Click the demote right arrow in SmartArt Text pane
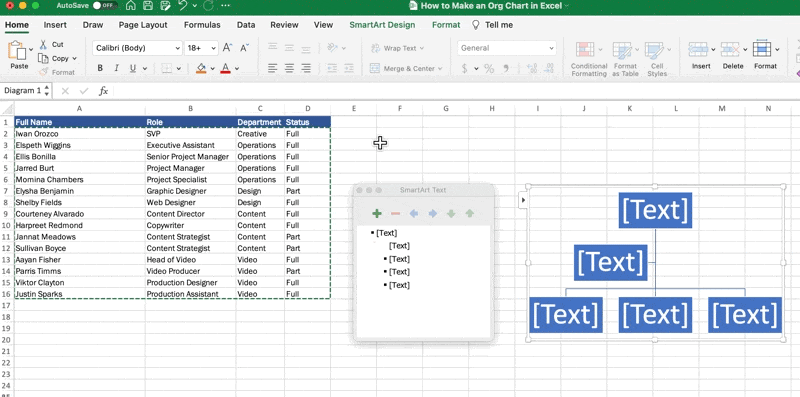Viewport: 800px width, 397px height. [x=433, y=213]
